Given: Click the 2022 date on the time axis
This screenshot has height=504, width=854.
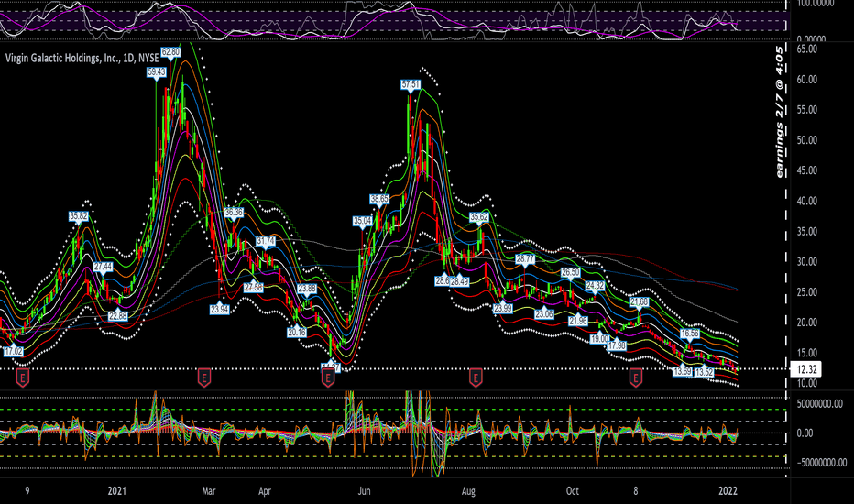Looking at the screenshot, I should pyautogui.click(x=728, y=491).
